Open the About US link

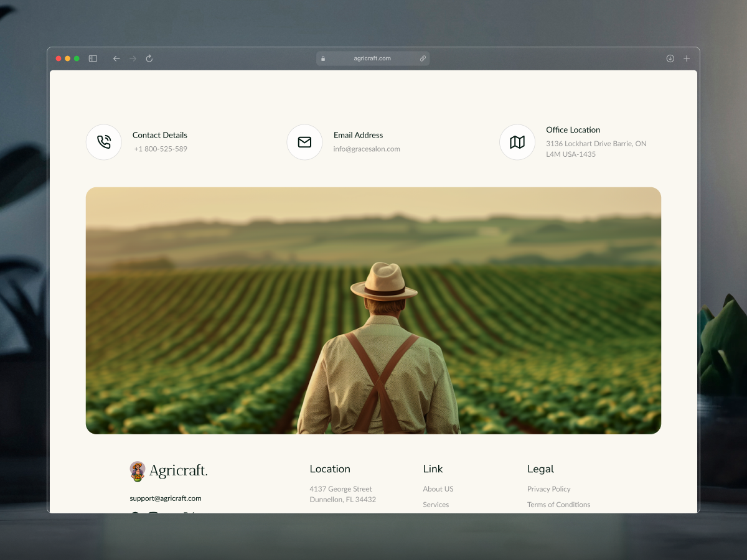[x=438, y=489]
